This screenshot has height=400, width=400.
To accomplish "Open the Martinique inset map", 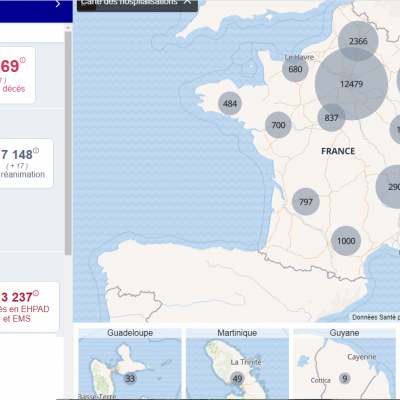I will 237,363.
